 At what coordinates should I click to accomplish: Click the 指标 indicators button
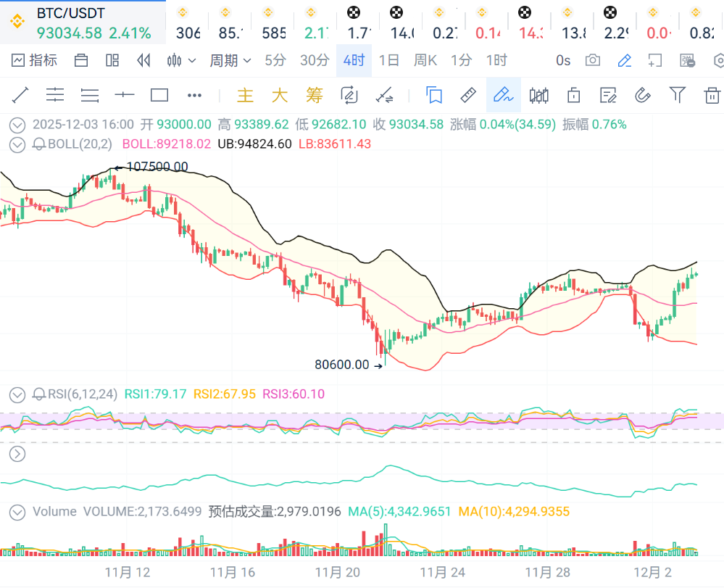tap(35, 60)
